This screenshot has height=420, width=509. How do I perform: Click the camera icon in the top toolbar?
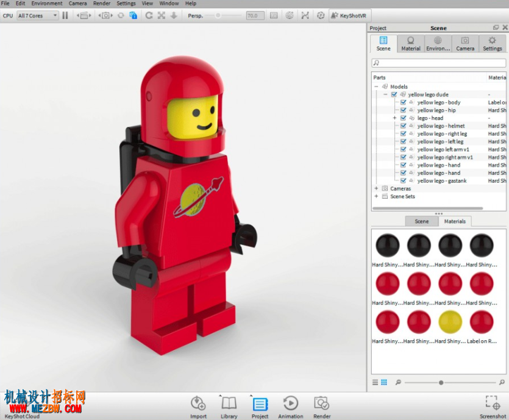point(105,16)
